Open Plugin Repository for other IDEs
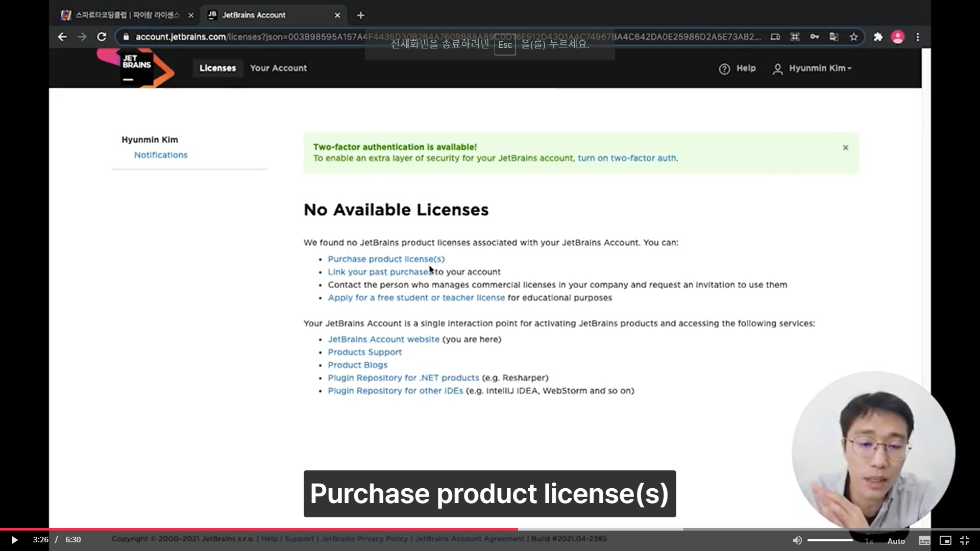This screenshot has width=980, height=551. (395, 391)
